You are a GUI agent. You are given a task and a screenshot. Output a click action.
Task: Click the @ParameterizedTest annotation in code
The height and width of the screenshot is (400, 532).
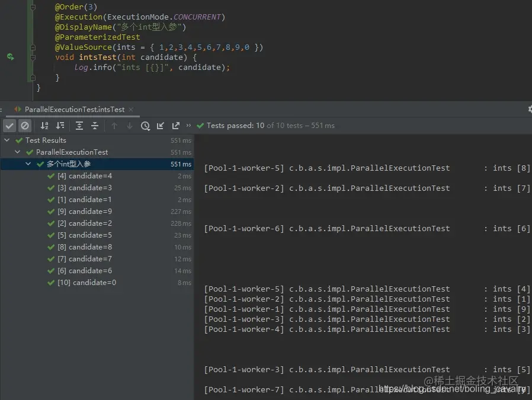(x=97, y=37)
